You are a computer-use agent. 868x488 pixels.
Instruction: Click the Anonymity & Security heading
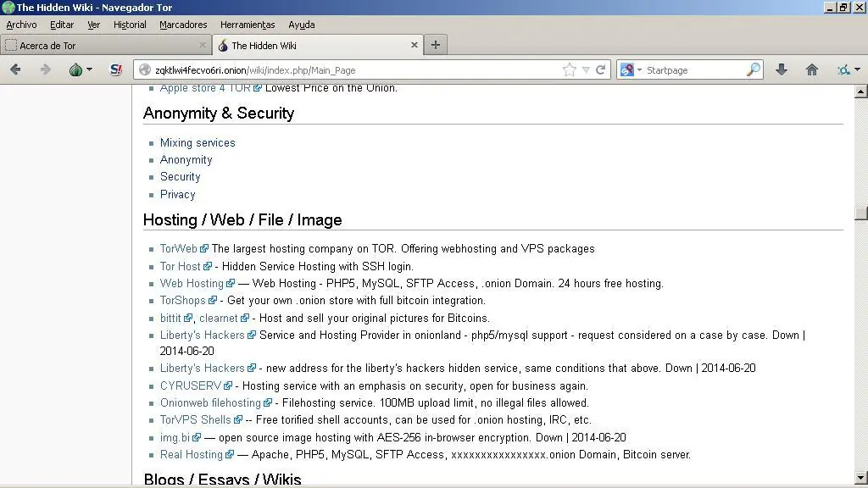(219, 114)
